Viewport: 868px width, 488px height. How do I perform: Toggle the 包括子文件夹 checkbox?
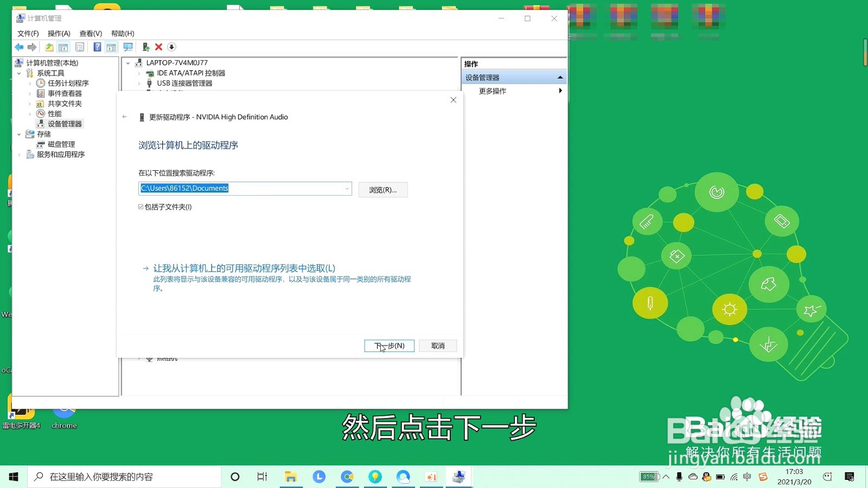pyautogui.click(x=141, y=207)
